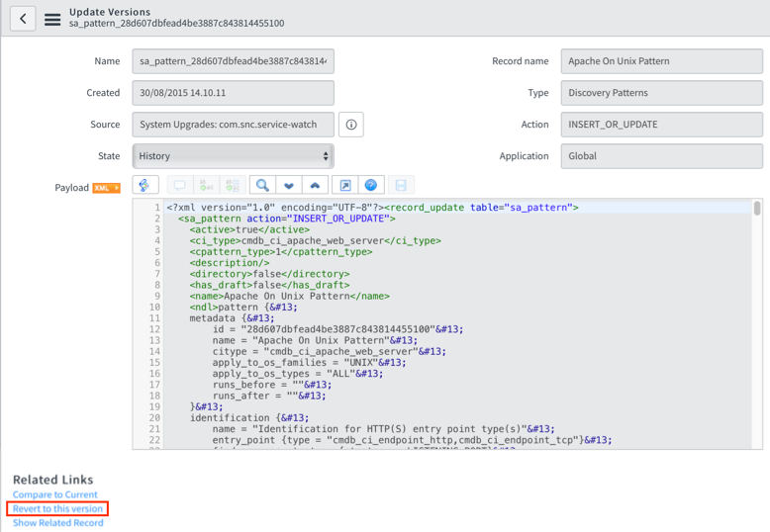Click the citype line in payload
The height and width of the screenshot is (532, 770).
330,351
